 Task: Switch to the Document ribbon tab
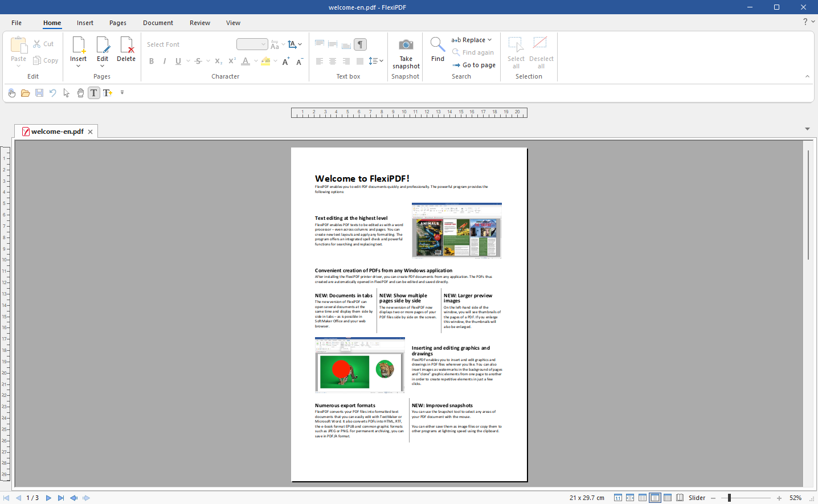pyautogui.click(x=158, y=23)
